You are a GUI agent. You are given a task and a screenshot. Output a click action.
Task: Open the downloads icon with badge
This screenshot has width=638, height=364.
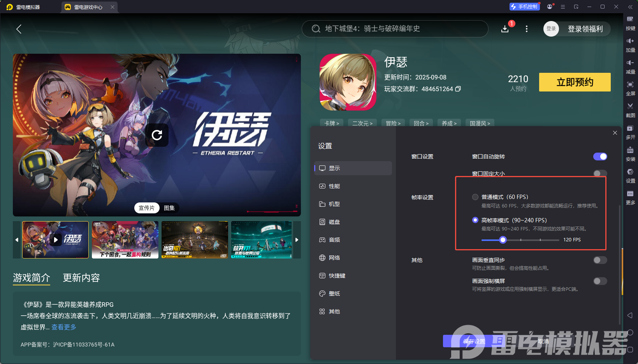pos(505,29)
